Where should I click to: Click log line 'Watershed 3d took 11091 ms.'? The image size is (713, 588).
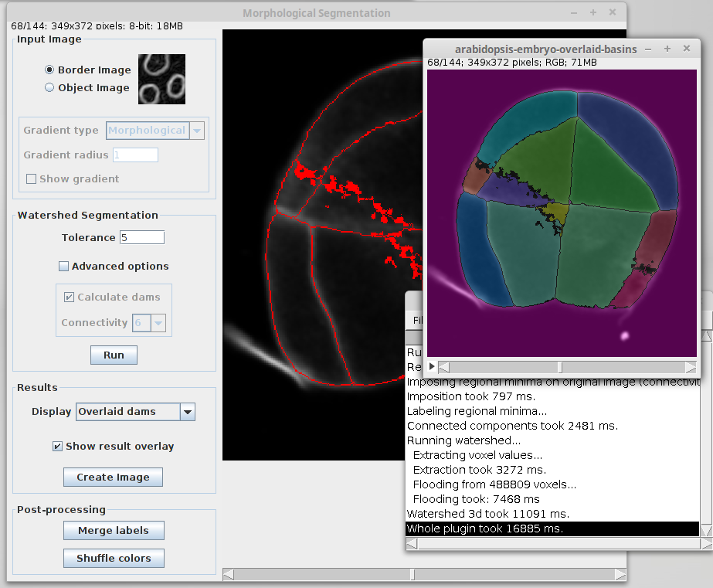(488, 514)
